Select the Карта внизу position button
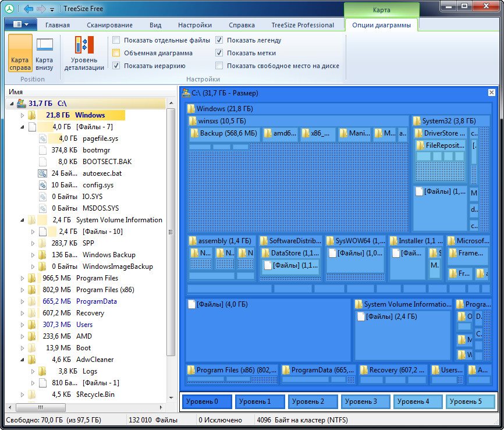The image size is (504, 430). pos(44,53)
